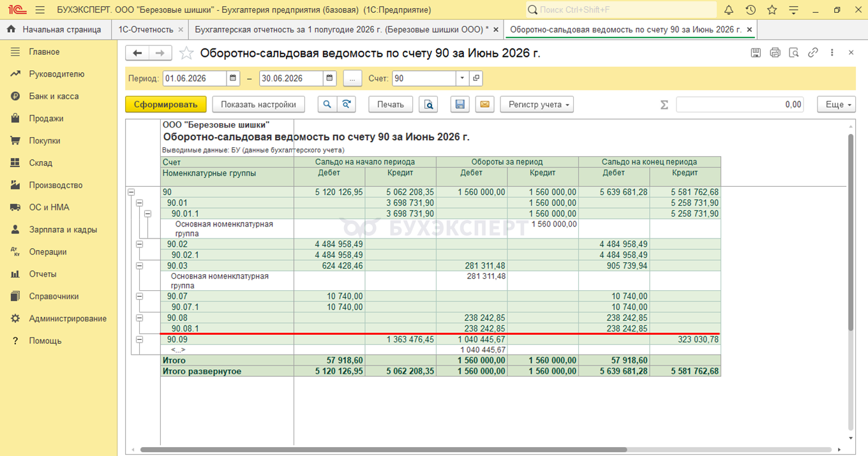Click the find-next magnifier icon
This screenshot has height=456, width=868.
(x=346, y=105)
